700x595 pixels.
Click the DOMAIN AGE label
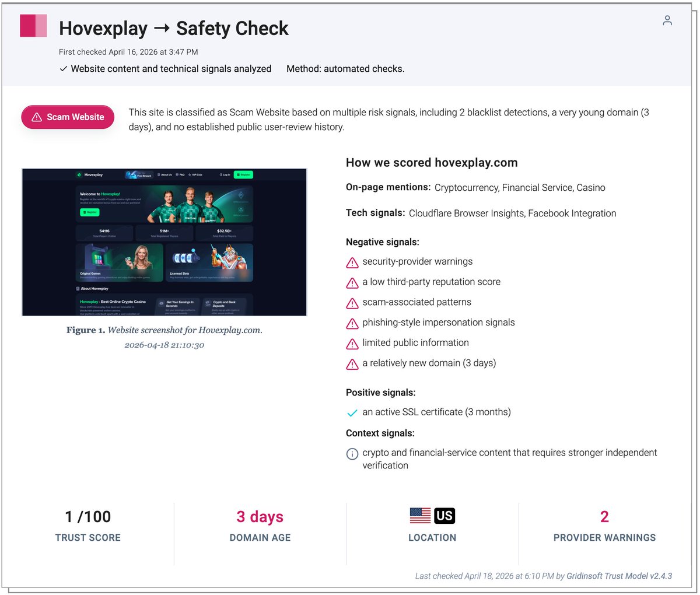260,538
